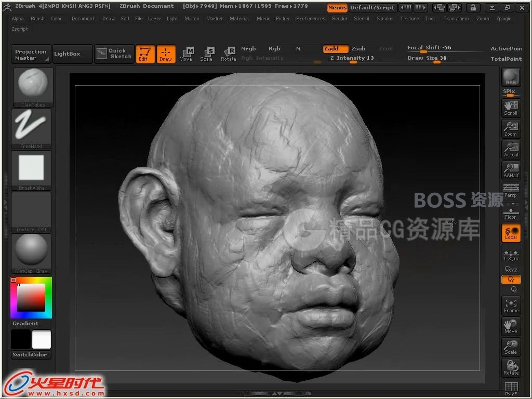Select the Zoom canvas navigation icon
532x399 pixels.
(x=511, y=129)
